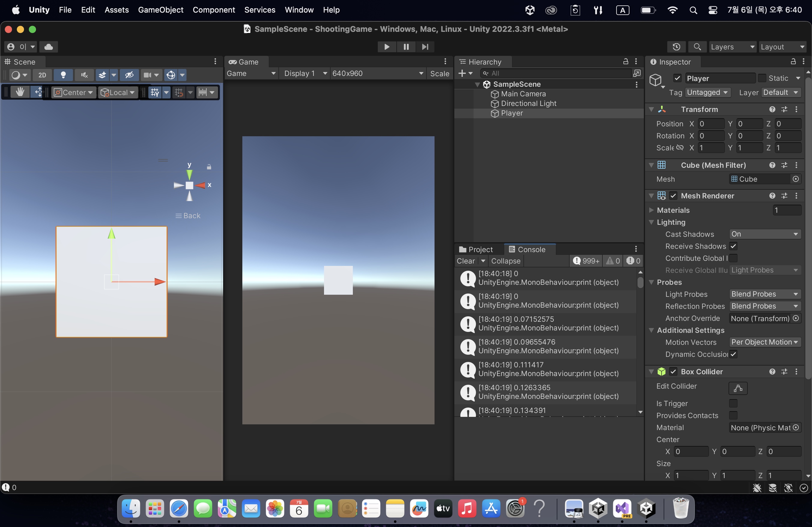Screen dimensions: 812x527
Task: Select the Hand view tool
Action: coord(20,92)
